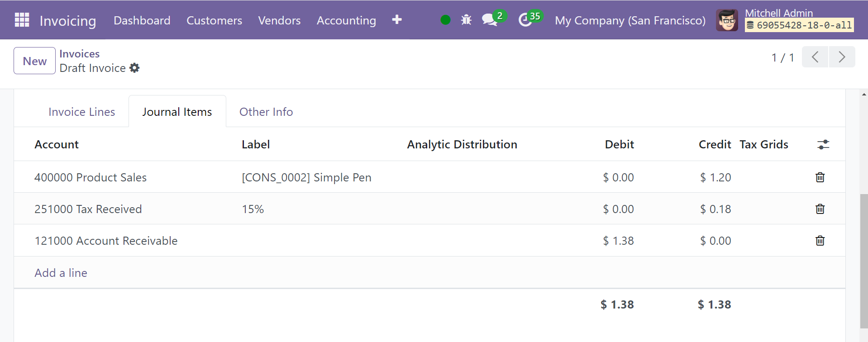The image size is (868, 342).
Task: Click the [CONS_0002] Simple Pen label cell
Action: click(306, 177)
